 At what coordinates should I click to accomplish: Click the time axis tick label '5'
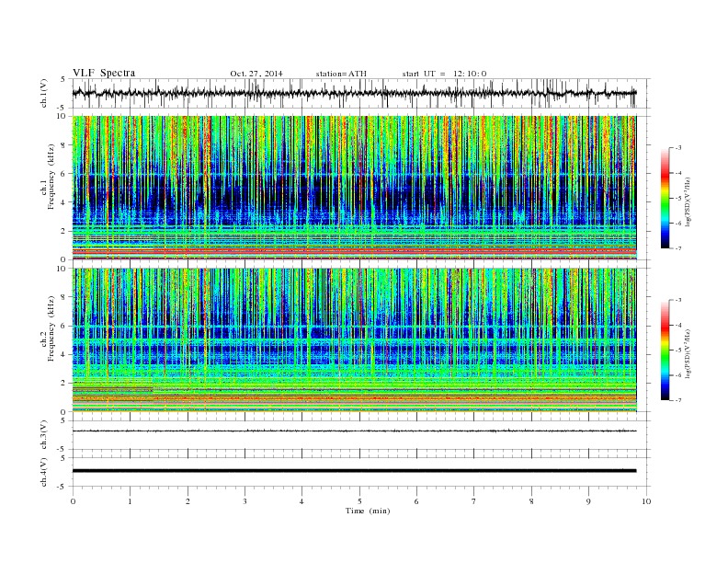(x=359, y=501)
